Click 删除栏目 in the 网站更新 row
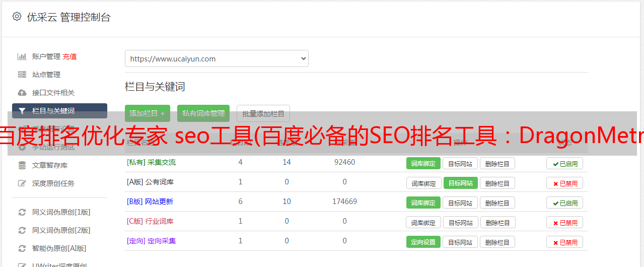644x267 pixels. tap(497, 203)
